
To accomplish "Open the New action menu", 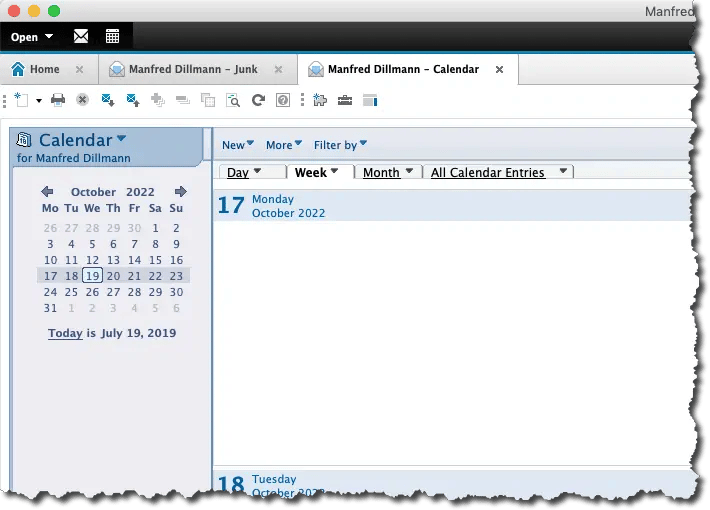I will [238, 145].
